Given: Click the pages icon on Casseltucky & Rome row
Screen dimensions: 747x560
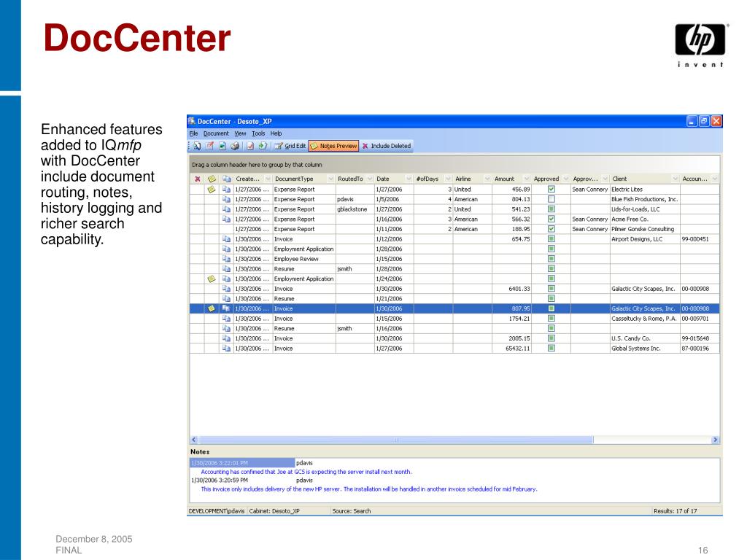Looking at the screenshot, I should [226, 319].
